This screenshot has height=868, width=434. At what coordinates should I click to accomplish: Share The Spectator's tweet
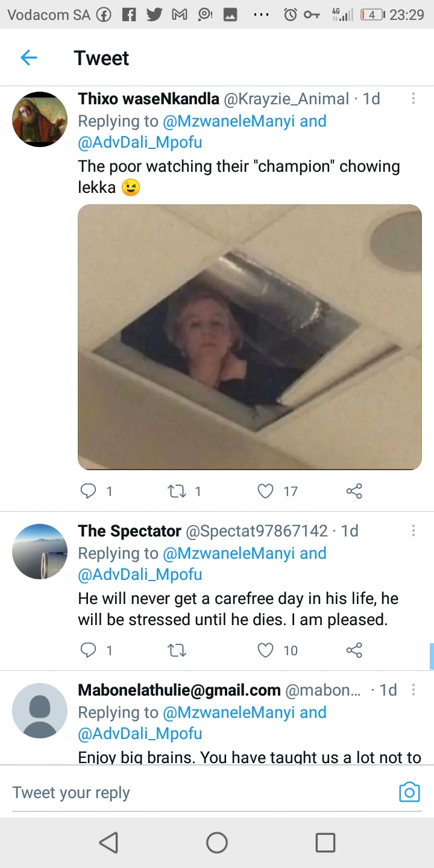pos(354,650)
